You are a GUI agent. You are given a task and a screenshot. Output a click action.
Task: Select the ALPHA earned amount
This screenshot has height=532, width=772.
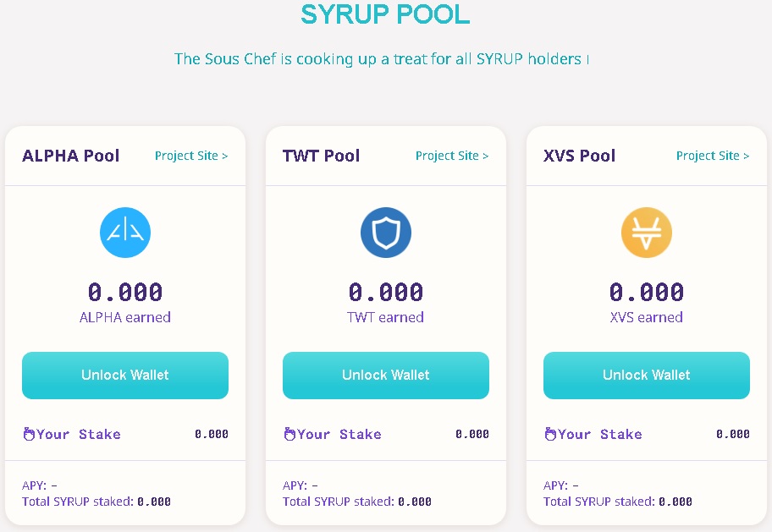point(125,292)
